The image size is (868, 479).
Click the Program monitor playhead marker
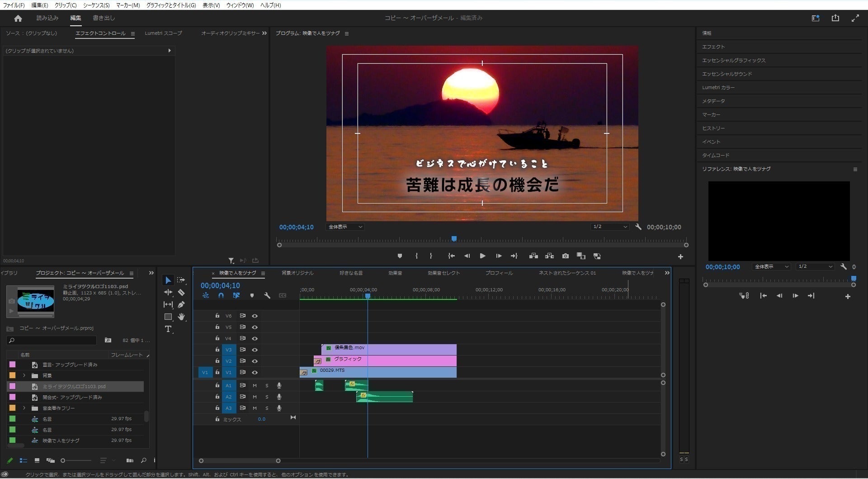point(454,238)
